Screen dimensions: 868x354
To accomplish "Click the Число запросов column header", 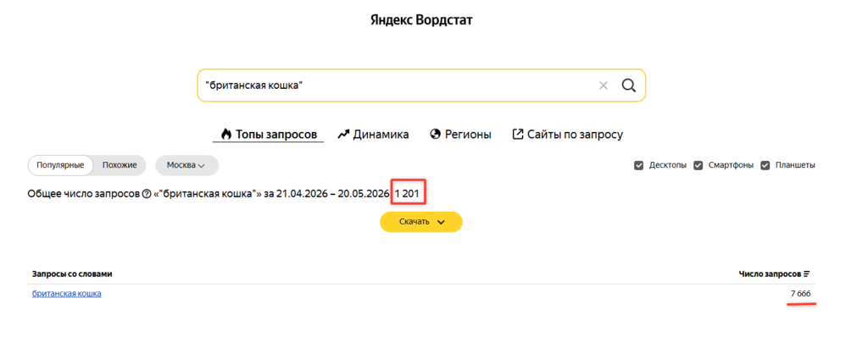I will coord(770,274).
